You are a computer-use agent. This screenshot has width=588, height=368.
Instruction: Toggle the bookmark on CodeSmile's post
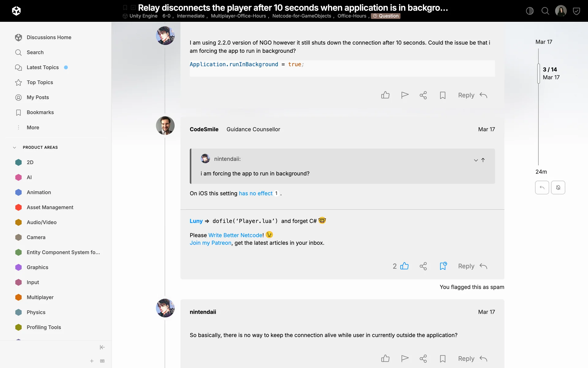443,266
